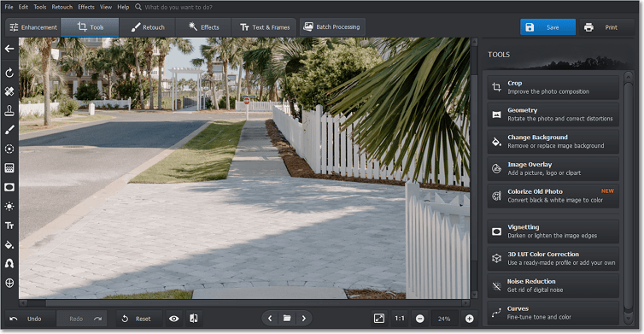
Task: Click the 'What do you want to do?' search field
Action: point(179,7)
